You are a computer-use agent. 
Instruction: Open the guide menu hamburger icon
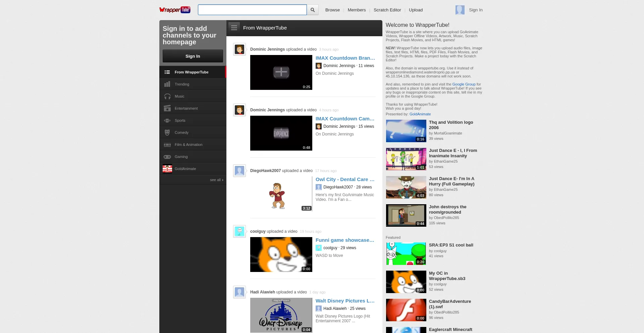click(x=234, y=28)
